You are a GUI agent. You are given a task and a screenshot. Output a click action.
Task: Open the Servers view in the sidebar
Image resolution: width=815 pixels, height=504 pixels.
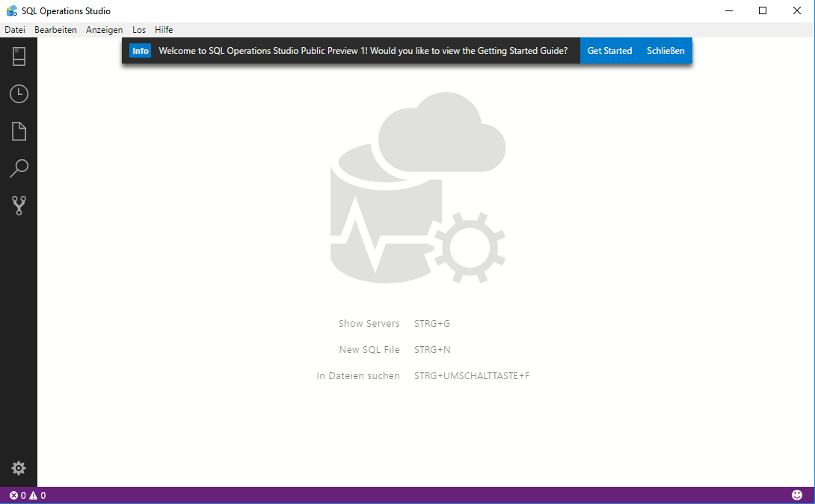(x=19, y=56)
